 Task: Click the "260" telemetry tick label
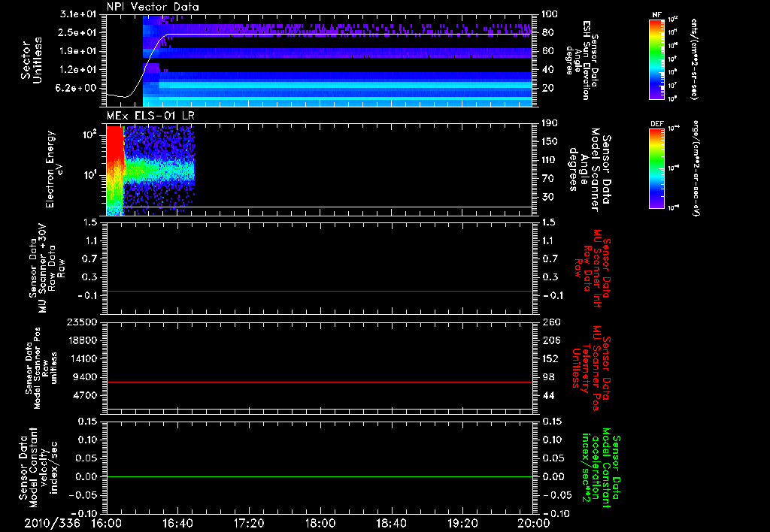point(550,322)
